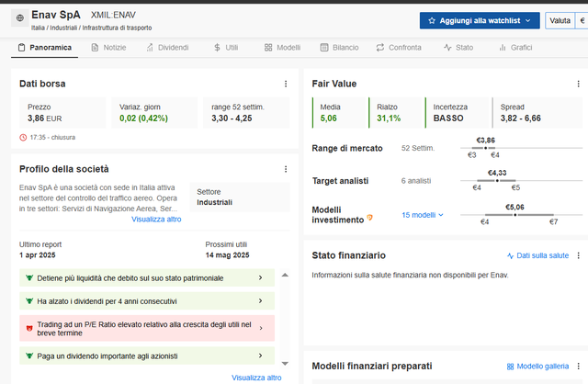Click the Target analisti €4,33 marker
The height and width of the screenshot is (384, 588).
[497, 181]
